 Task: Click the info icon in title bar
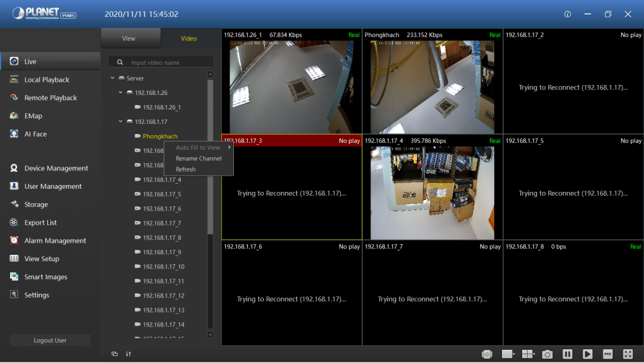(568, 14)
